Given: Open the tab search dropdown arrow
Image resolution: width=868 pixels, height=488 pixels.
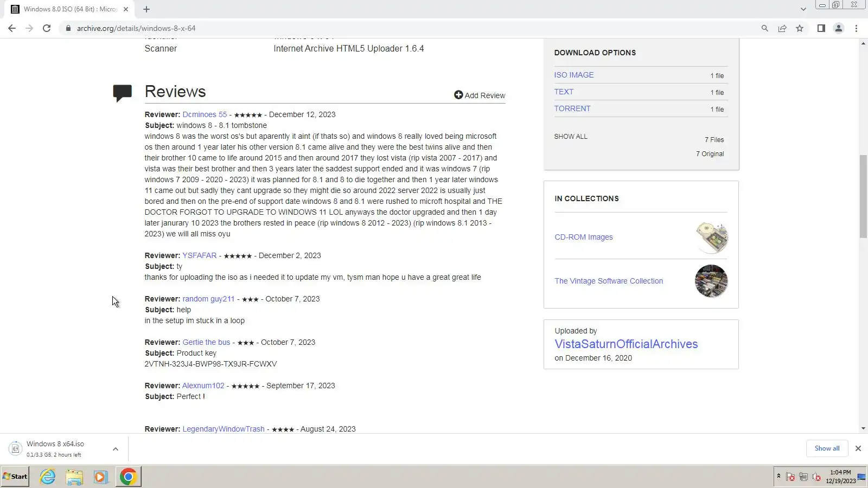Looking at the screenshot, I should pyautogui.click(x=803, y=9).
